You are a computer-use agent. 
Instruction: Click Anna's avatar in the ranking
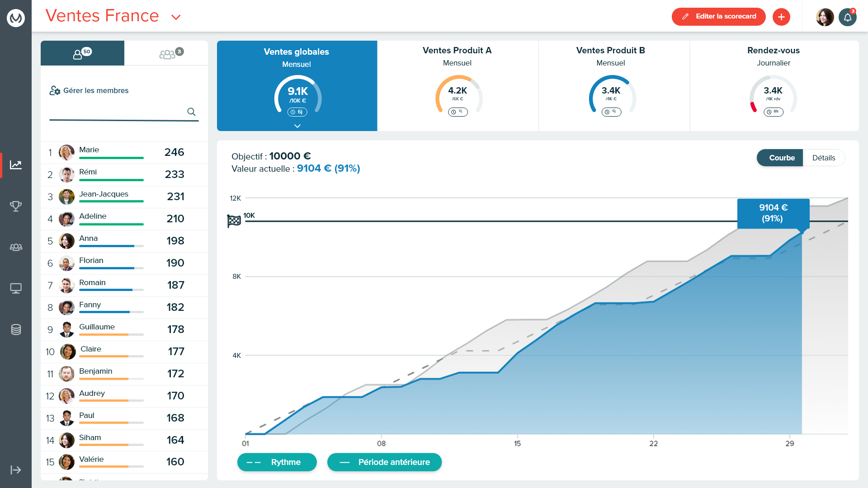pos(66,241)
